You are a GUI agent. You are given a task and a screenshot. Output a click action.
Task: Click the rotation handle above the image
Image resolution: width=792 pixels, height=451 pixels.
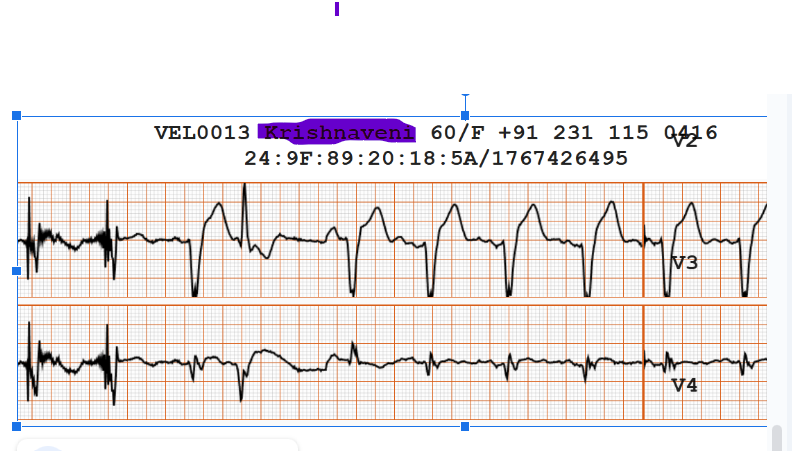pos(465,95)
